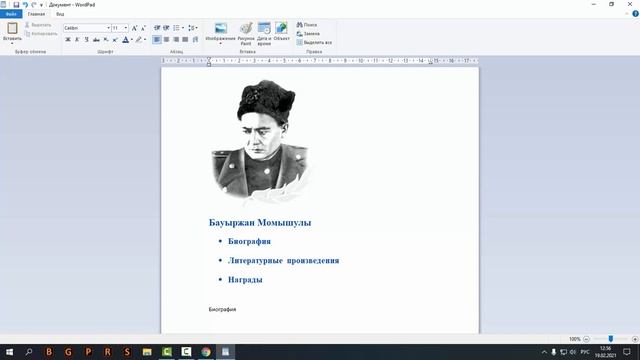Toggle bold (Ж) formatting
The width and height of the screenshot is (640, 360).
click(x=68, y=40)
